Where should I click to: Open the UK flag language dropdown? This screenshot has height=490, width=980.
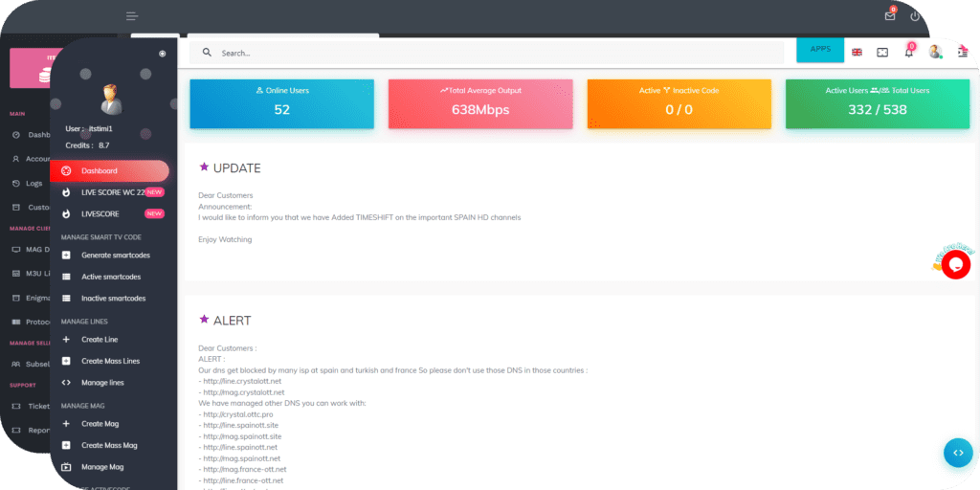click(x=857, y=52)
